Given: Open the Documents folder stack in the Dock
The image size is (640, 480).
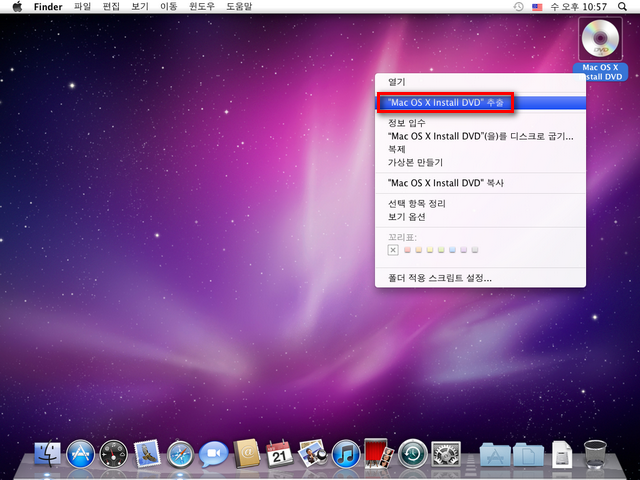Looking at the screenshot, I should [529, 454].
